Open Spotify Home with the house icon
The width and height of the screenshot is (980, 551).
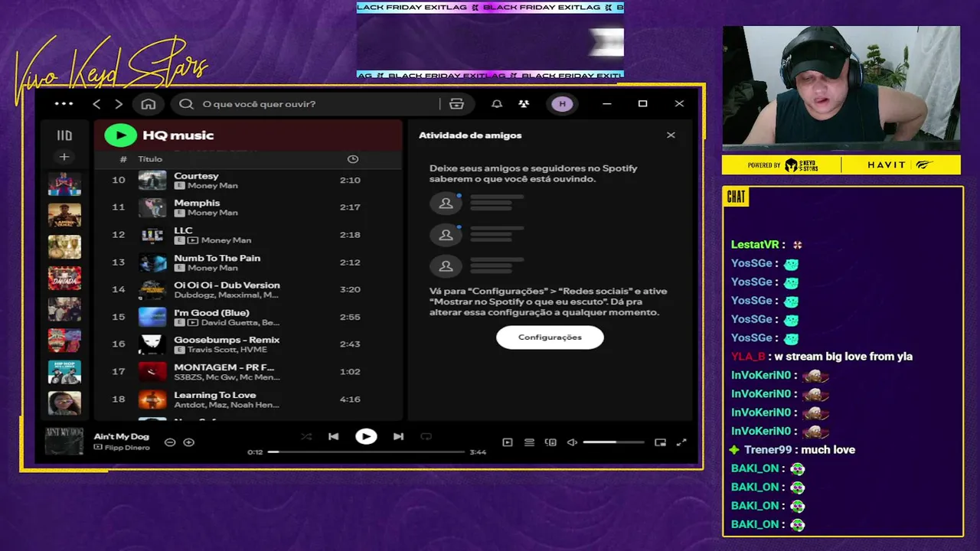(149, 104)
